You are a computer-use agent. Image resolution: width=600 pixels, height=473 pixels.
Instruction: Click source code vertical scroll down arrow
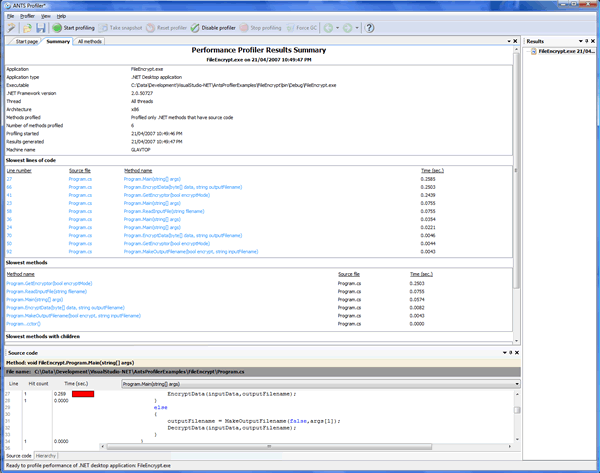(x=517, y=439)
